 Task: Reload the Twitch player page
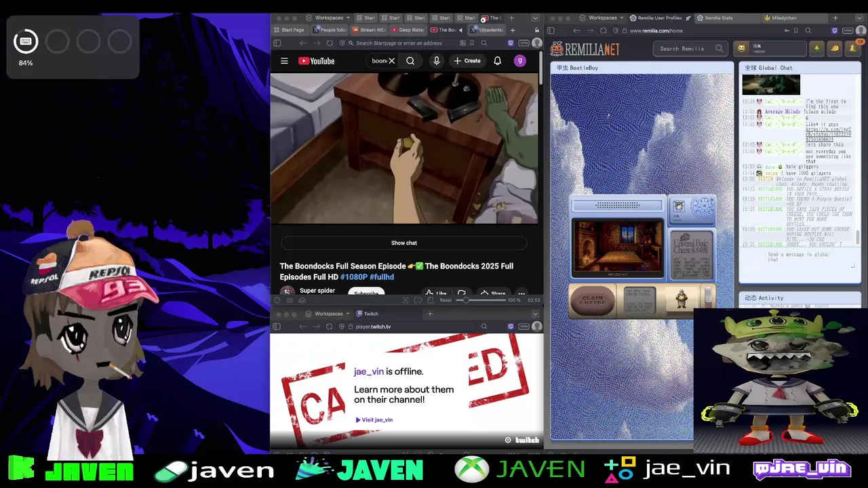pos(330,327)
